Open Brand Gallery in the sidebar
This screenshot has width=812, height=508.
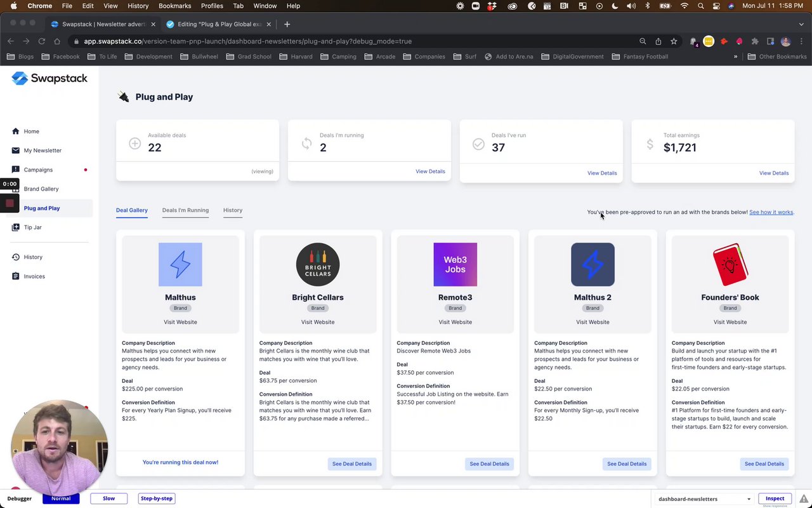point(41,189)
